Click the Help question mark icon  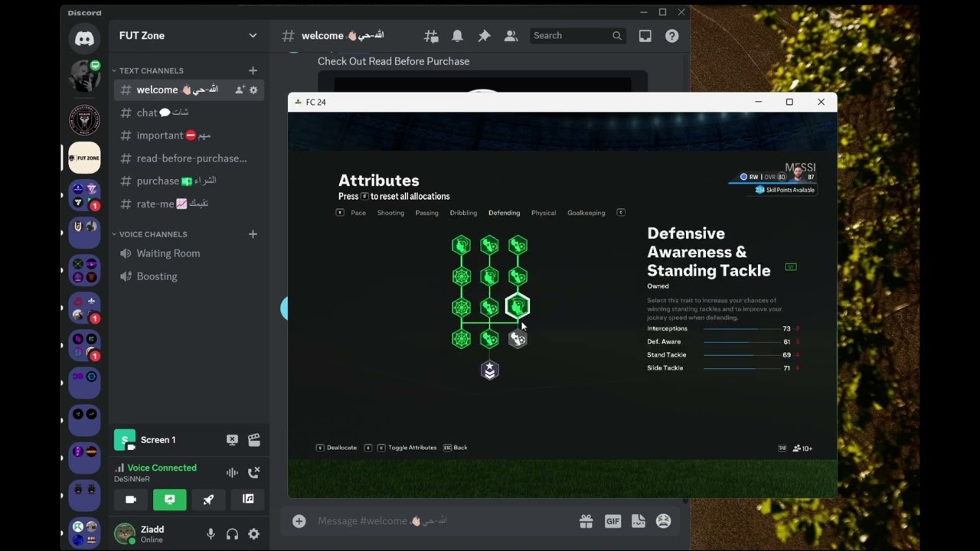[671, 36]
